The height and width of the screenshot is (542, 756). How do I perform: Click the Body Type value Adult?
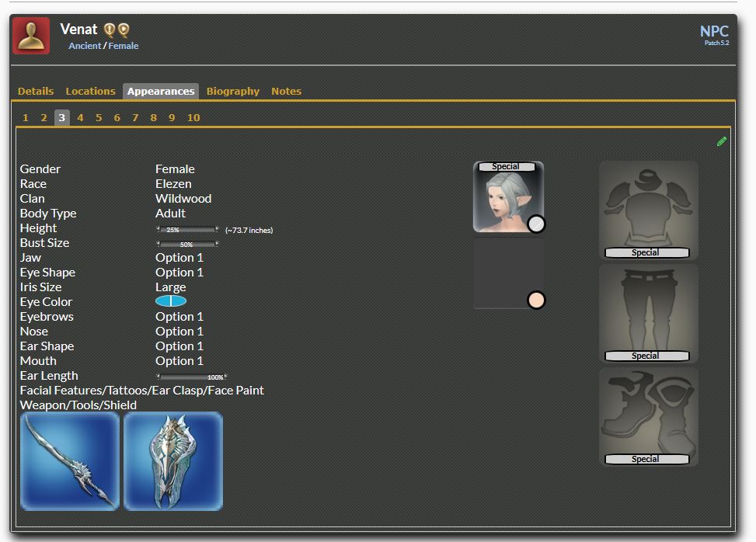point(170,213)
